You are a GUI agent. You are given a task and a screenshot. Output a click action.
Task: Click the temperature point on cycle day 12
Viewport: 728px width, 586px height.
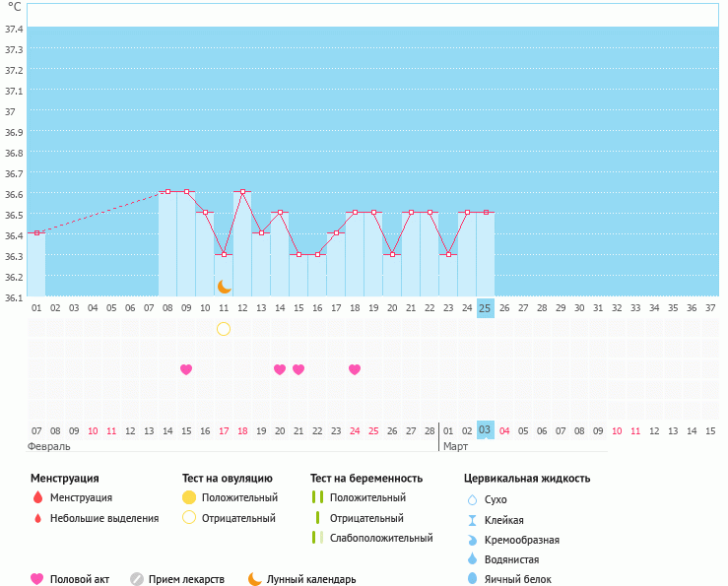pos(242,192)
